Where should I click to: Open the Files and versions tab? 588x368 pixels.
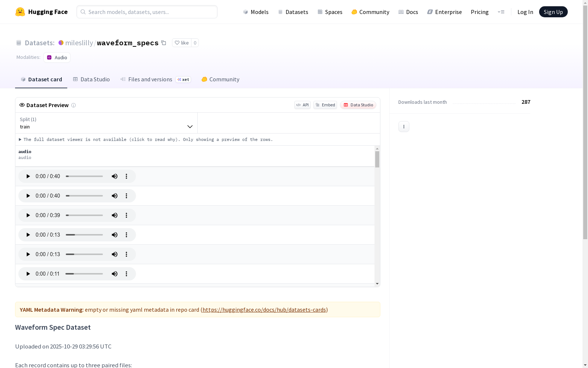coord(155,79)
